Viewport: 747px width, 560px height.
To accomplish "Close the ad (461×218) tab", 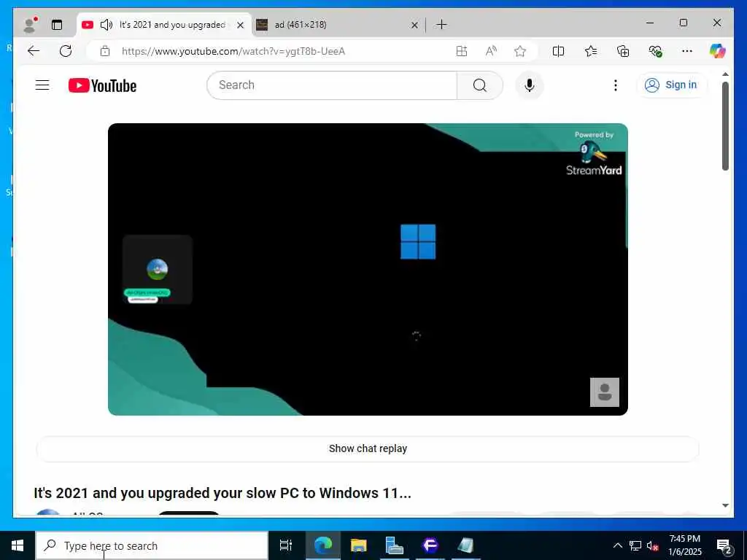I will point(414,25).
